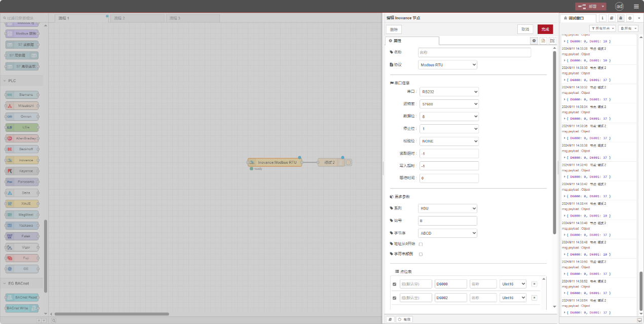Open the 波特率 57600 dropdown

449,104
